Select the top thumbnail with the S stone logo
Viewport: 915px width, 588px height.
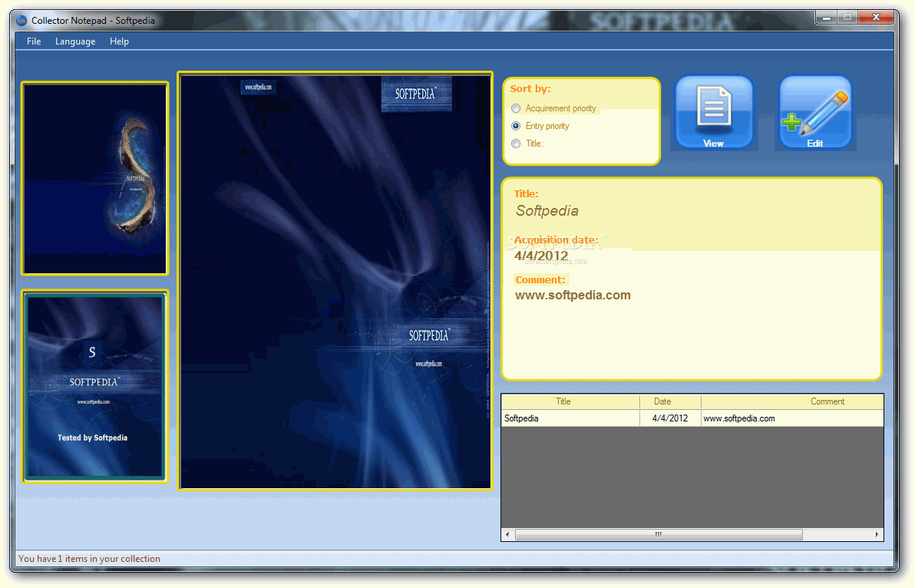pos(95,179)
